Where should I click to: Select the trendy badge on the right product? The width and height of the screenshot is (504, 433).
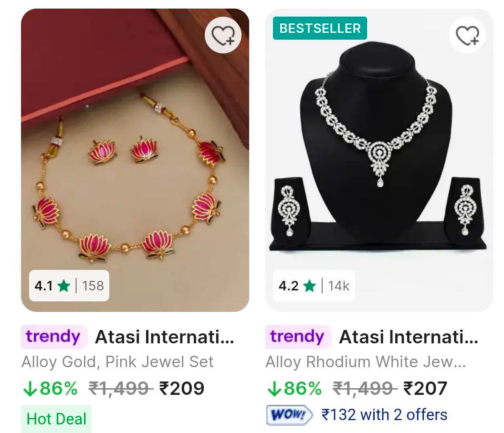click(x=297, y=337)
